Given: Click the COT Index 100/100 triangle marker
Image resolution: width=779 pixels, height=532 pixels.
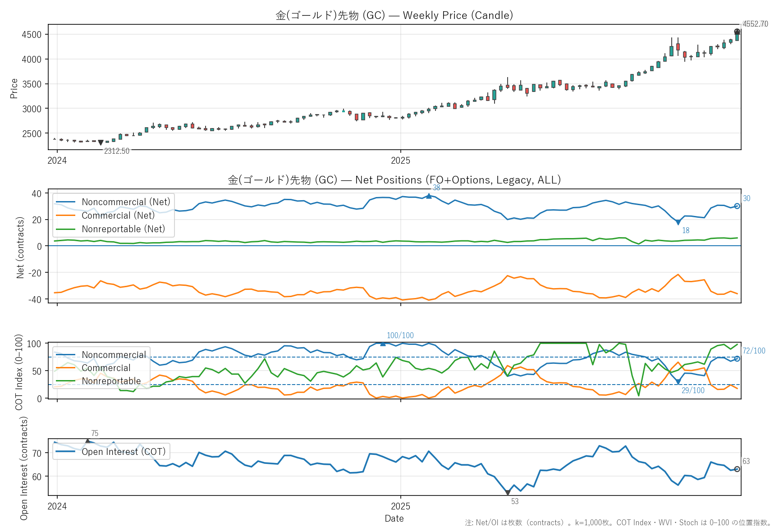Looking at the screenshot, I should [x=383, y=344].
